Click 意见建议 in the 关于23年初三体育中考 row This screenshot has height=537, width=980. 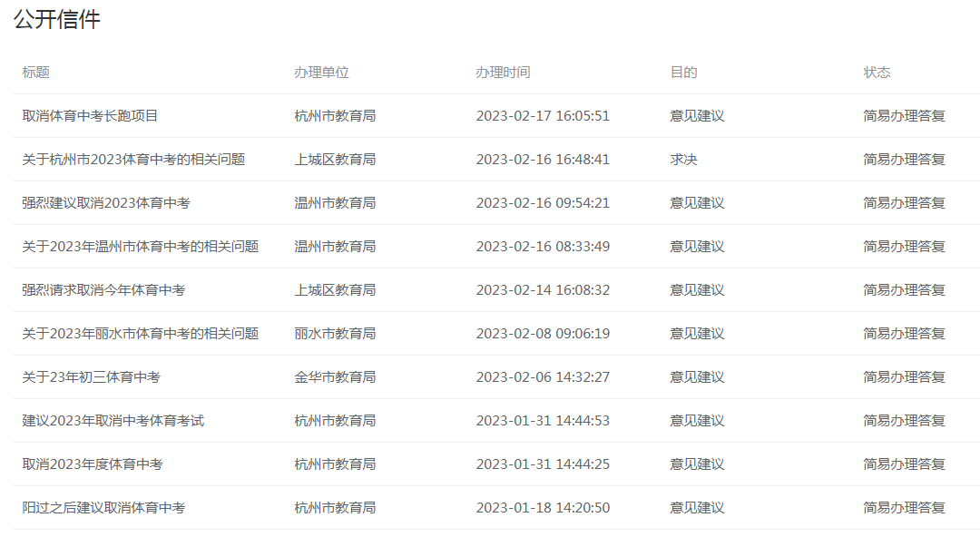[697, 377]
